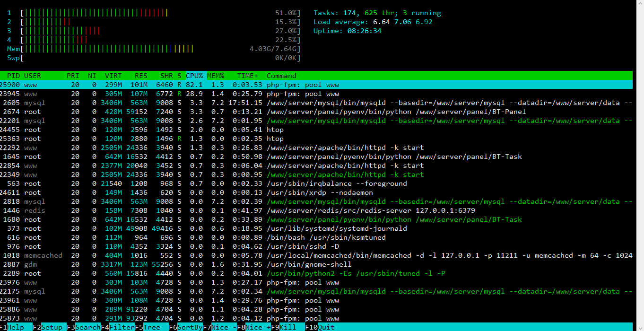Select the memcached process row
644x331 pixels.
pyautogui.click(x=316, y=255)
